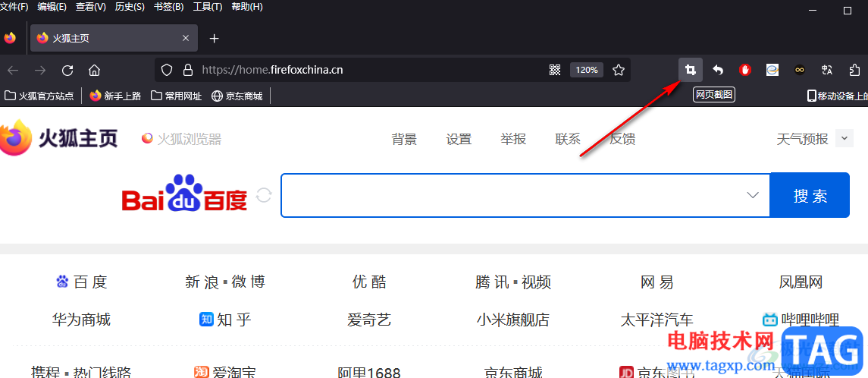Image resolution: width=868 pixels, height=378 pixels.
Task: Click the 天气预报 label
Action: (x=803, y=139)
